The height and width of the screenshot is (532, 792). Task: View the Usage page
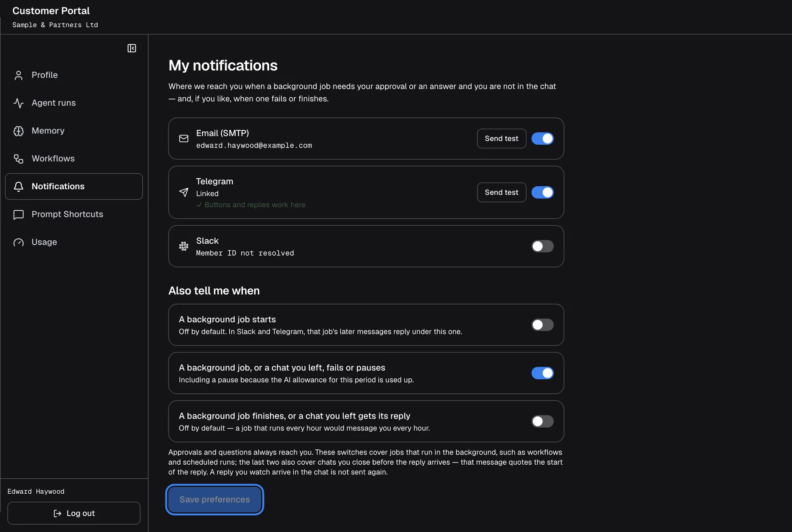click(x=74, y=242)
